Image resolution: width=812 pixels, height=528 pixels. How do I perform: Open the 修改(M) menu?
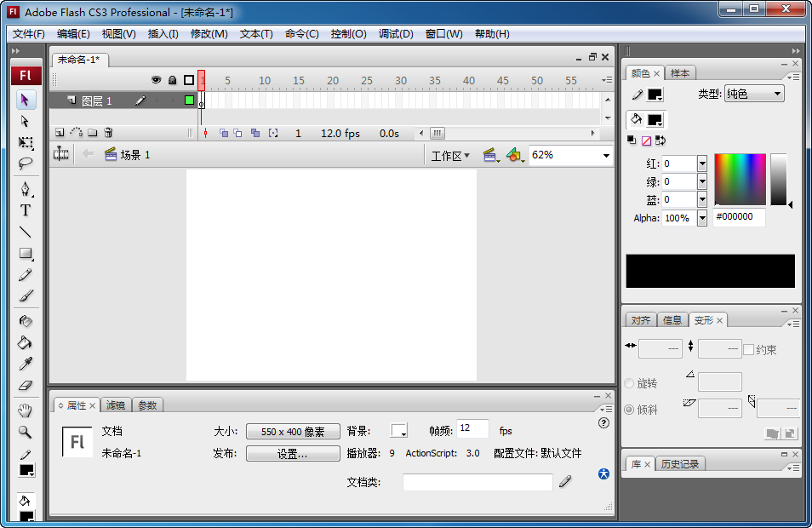[x=209, y=34]
